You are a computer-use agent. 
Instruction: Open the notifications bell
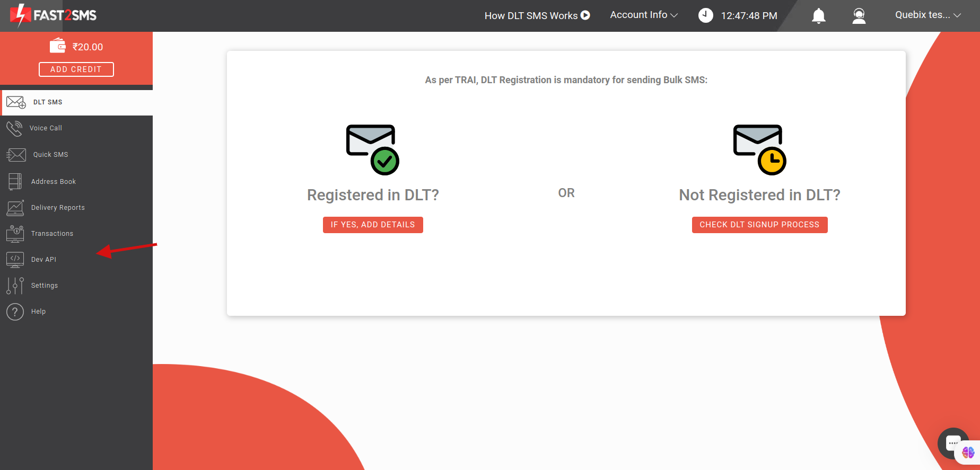pos(819,16)
